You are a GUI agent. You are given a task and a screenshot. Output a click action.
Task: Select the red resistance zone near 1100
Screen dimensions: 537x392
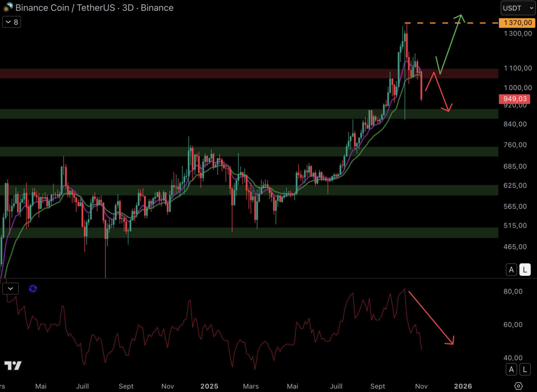pyautogui.click(x=218, y=74)
